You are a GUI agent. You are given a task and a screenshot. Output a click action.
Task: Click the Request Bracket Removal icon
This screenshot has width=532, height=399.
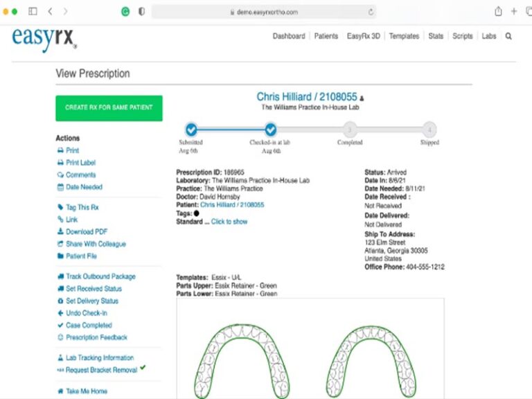(x=60, y=370)
